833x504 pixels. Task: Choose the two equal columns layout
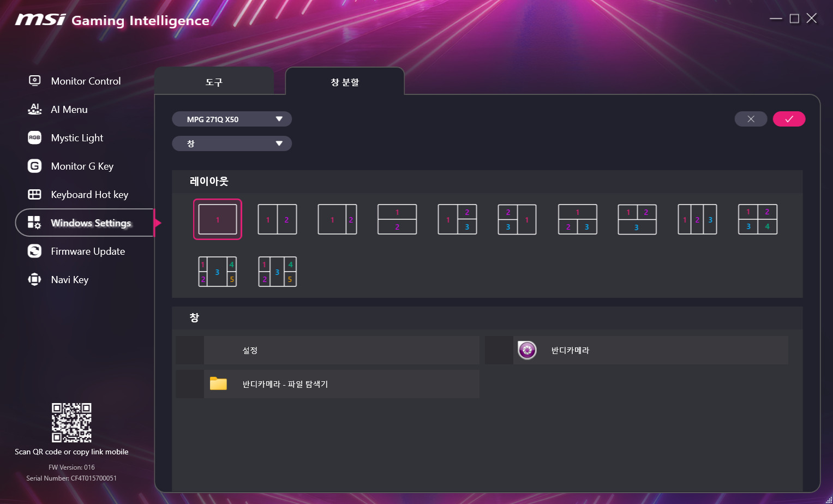pos(277,219)
